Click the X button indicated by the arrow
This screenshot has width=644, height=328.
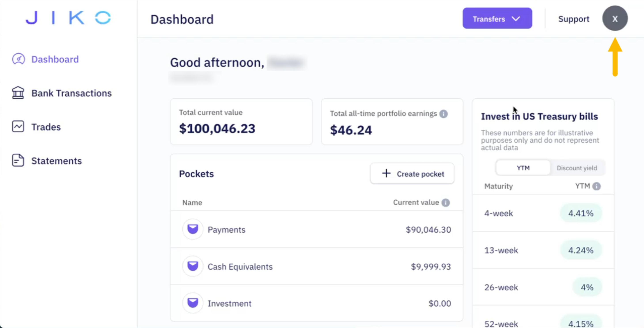point(615,18)
